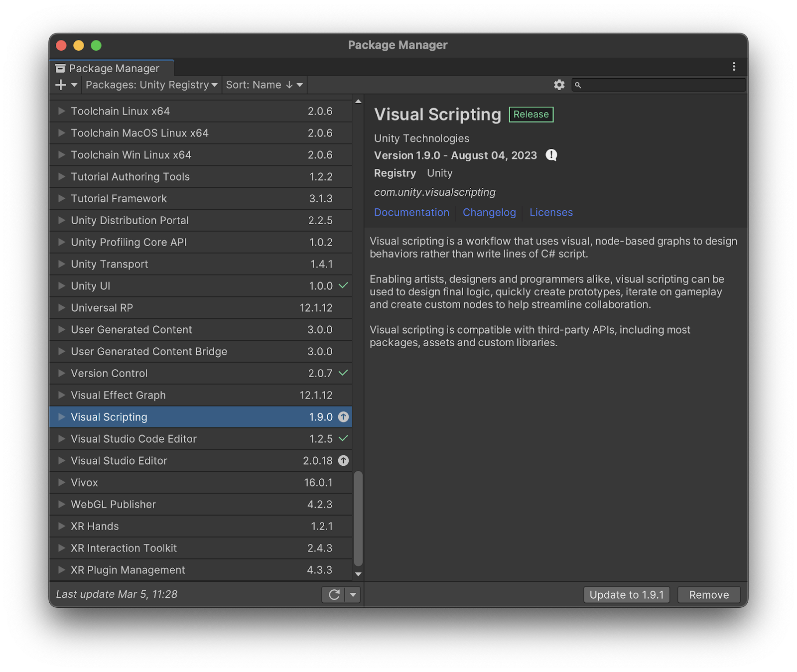Click installed checkmark beside Unity UI
The height and width of the screenshot is (672, 797).
tap(343, 285)
